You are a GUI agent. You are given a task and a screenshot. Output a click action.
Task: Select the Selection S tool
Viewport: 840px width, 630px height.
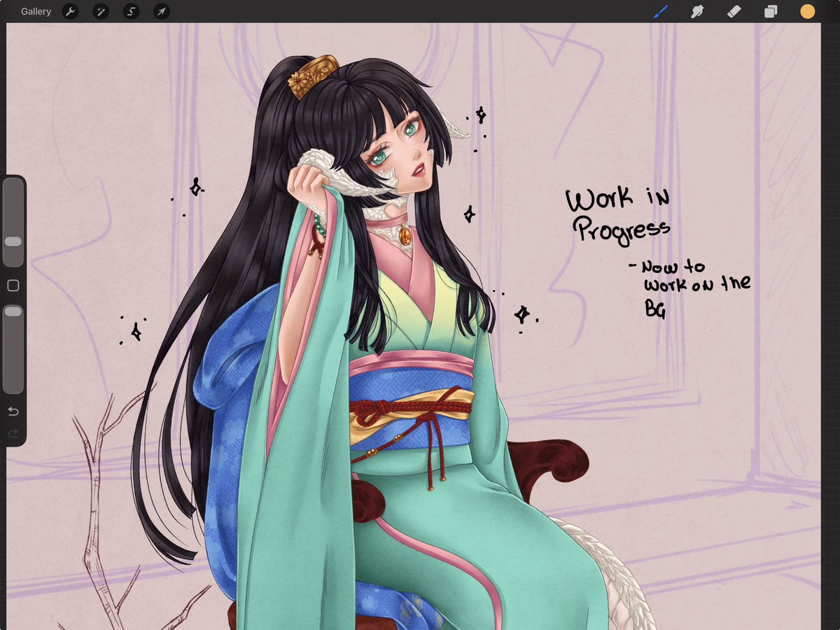(131, 12)
